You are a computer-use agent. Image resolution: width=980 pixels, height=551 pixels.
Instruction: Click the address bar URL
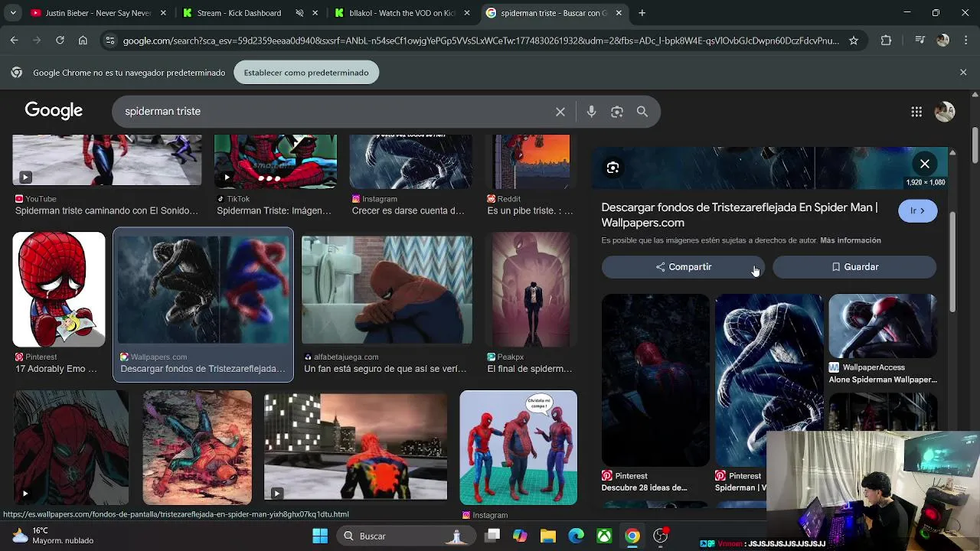[481, 41]
